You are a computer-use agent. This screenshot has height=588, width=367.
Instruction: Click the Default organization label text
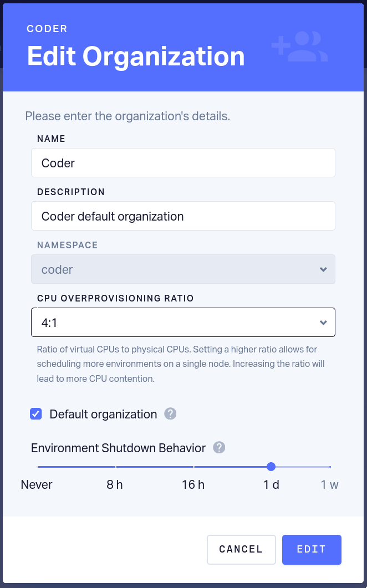tap(103, 414)
